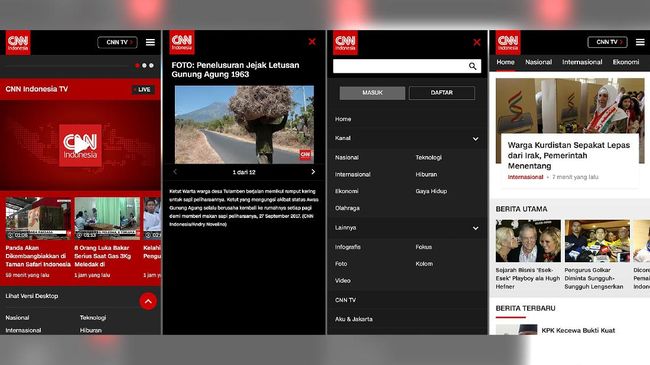
Task: Select the third carousel dot indicator
Action: point(151,66)
